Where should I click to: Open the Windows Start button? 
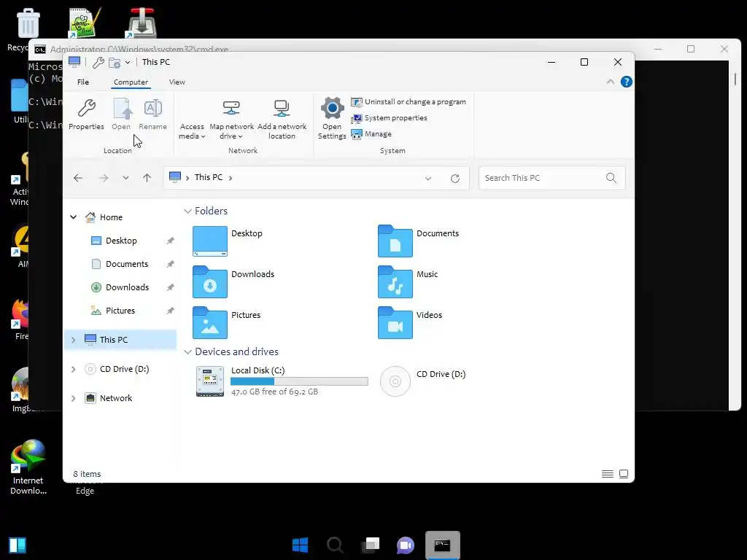point(300,545)
